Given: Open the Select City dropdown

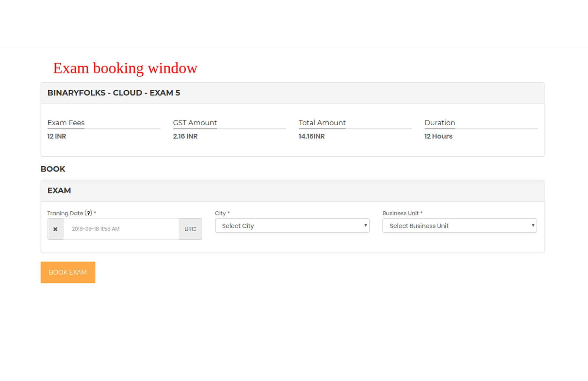Looking at the screenshot, I should 292,226.
